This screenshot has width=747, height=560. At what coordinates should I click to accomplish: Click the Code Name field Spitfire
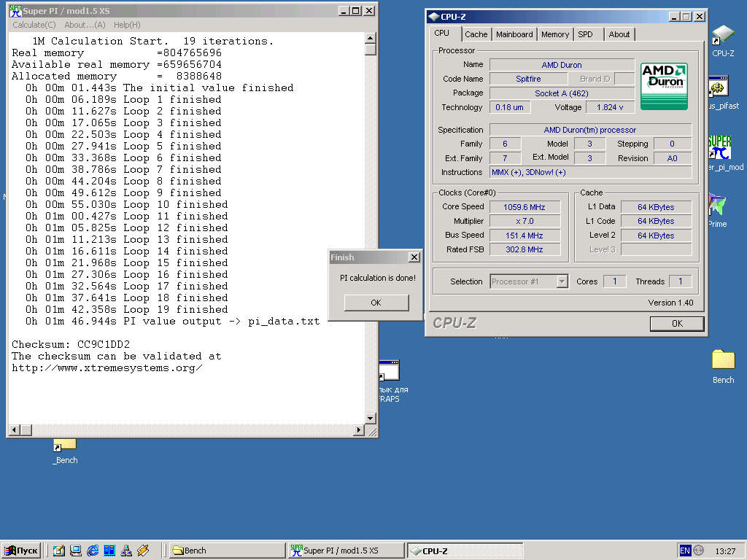(528, 79)
